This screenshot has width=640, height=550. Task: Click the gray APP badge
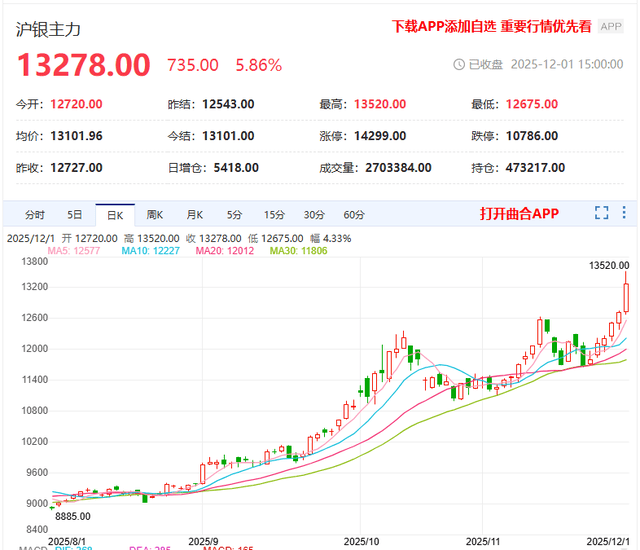611,28
